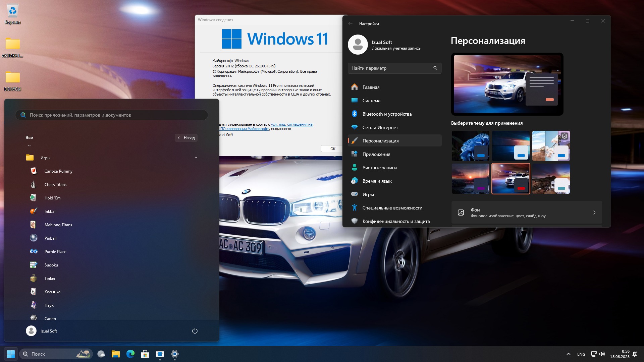Show hidden tray icons chevron
This screenshot has width=644, height=362.
coord(568,354)
